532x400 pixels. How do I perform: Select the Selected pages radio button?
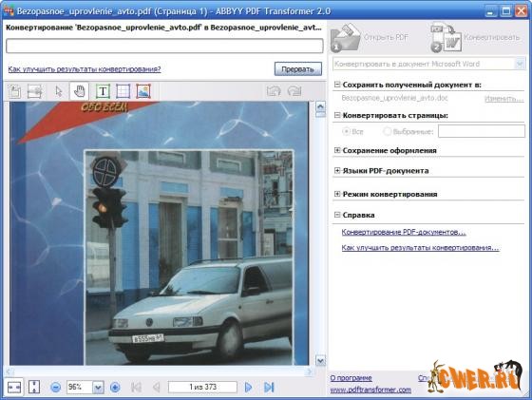pyautogui.click(x=388, y=131)
